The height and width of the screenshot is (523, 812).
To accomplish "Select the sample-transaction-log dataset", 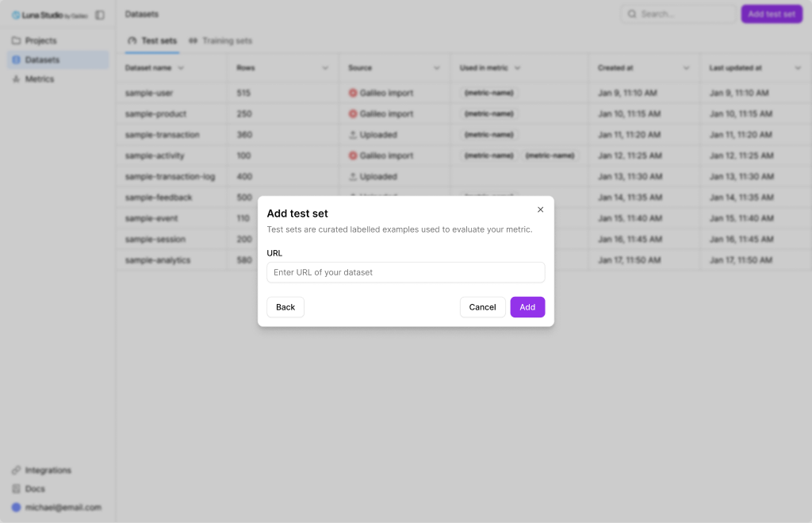I will pyautogui.click(x=170, y=176).
